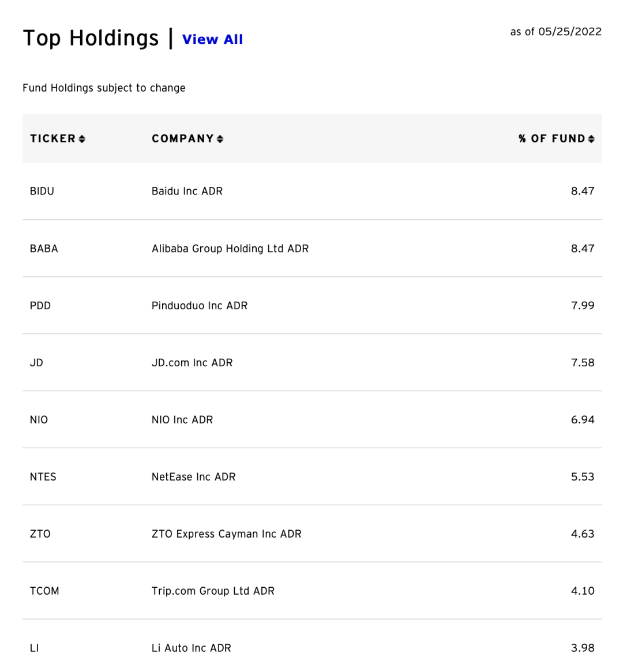
Task: Click Li Auto Inc ADR company name
Action: (192, 648)
